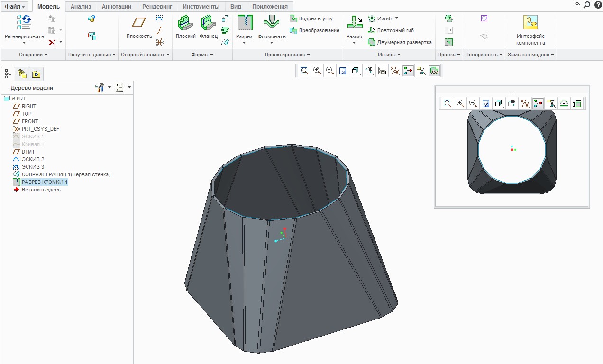Click the search magnifier icon at top right

pos(587,5)
